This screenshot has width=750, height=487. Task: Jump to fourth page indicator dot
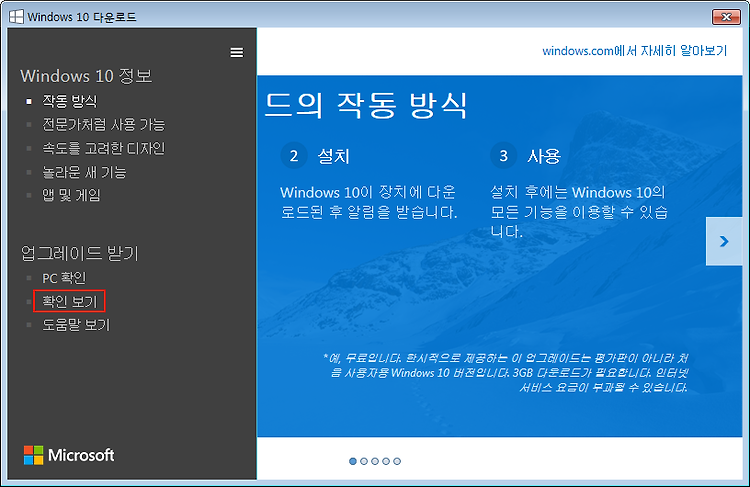click(x=386, y=461)
